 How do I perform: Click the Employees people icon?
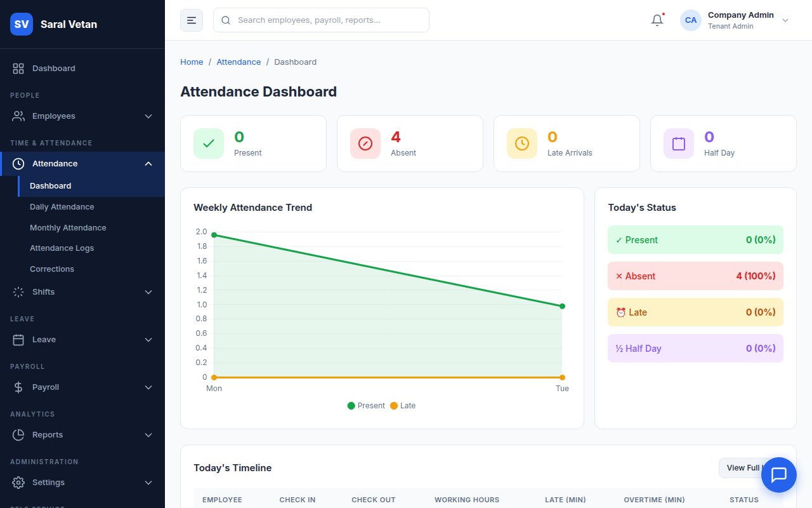click(18, 116)
